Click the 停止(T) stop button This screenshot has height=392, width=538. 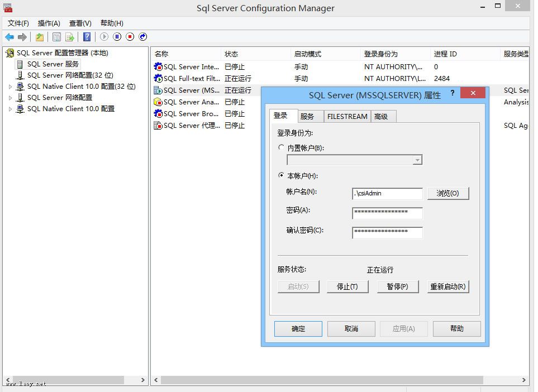click(347, 286)
